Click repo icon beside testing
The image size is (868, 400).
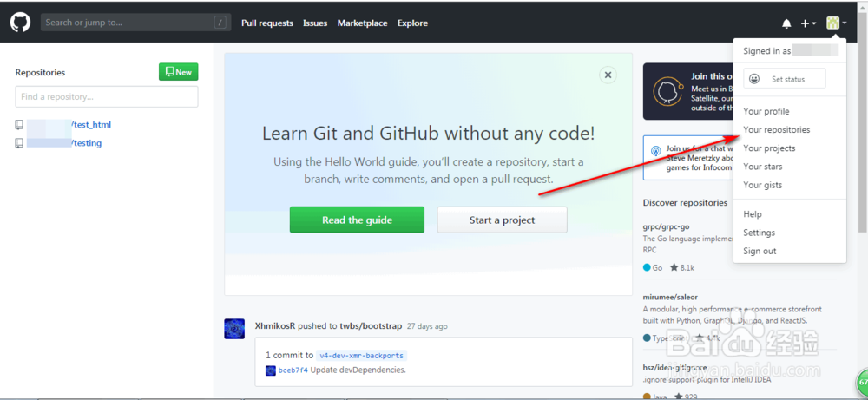point(19,143)
